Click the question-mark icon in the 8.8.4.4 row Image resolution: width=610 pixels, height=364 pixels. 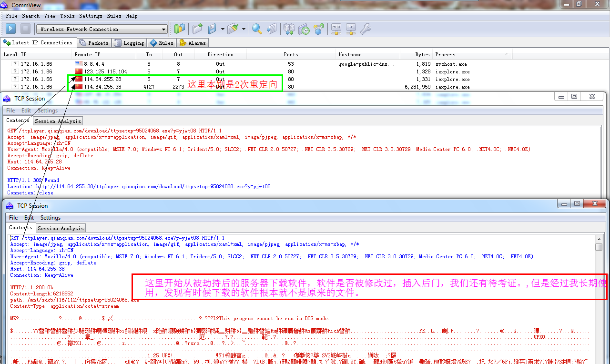tap(15, 64)
